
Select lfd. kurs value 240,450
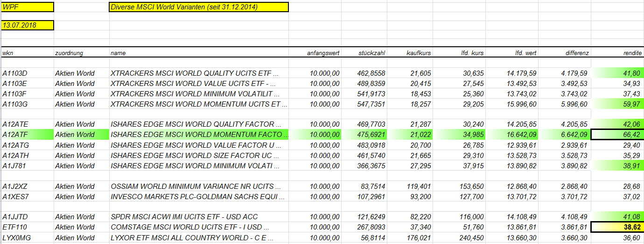click(459, 237)
